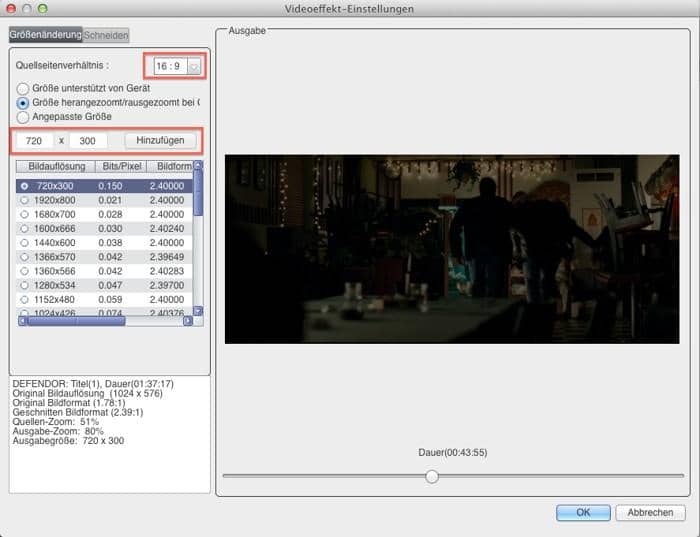700x537 pixels.
Task: Click the 2.39649 aspect value cell
Action: tap(167, 257)
